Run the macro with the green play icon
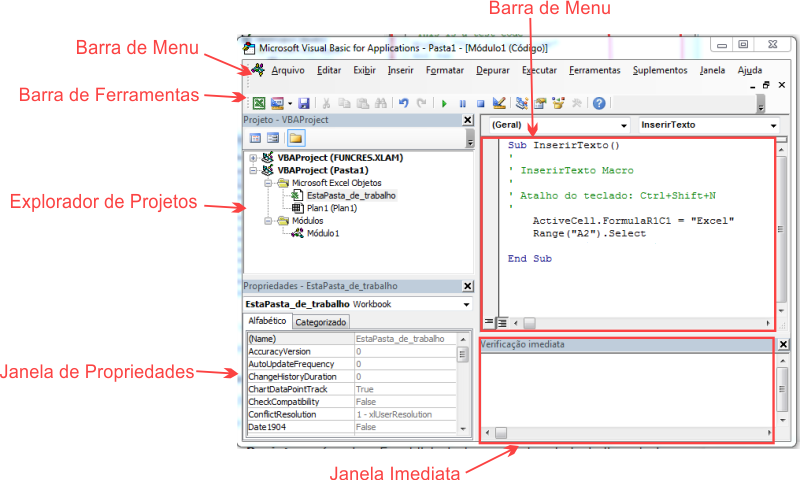 tap(444, 103)
